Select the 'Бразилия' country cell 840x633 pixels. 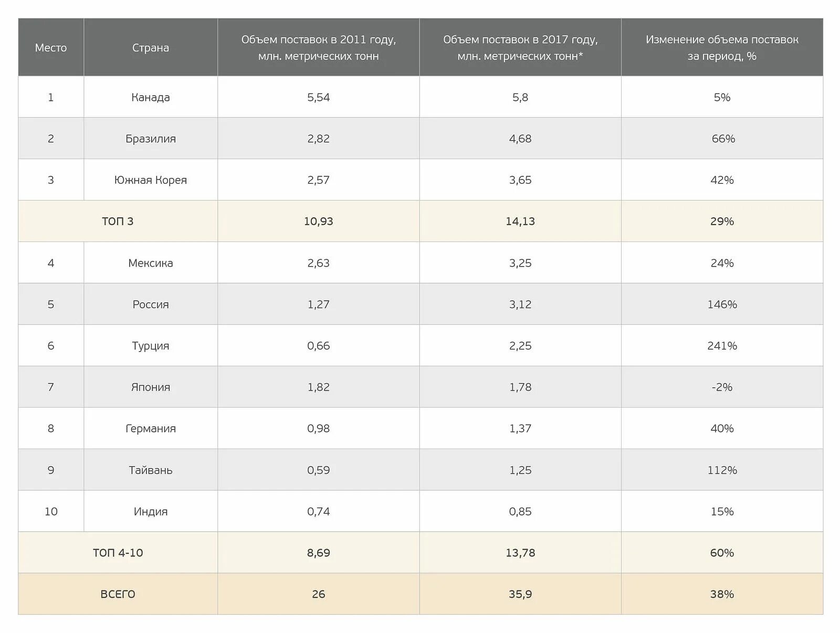[x=151, y=139]
